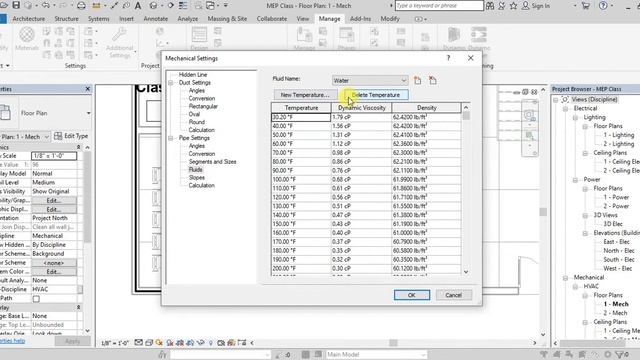The width and height of the screenshot is (640, 360).
Task: Click the shopping cart icon in title bar
Action: click(586, 6)
